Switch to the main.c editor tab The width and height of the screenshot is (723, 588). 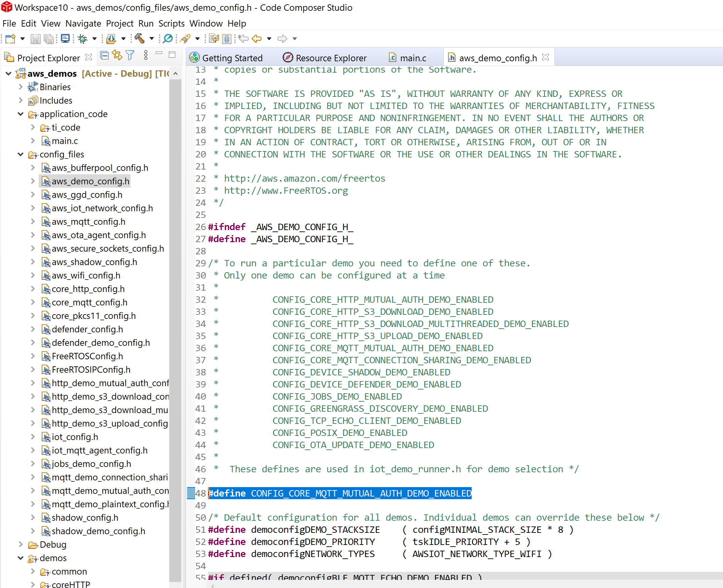(412, 58)
